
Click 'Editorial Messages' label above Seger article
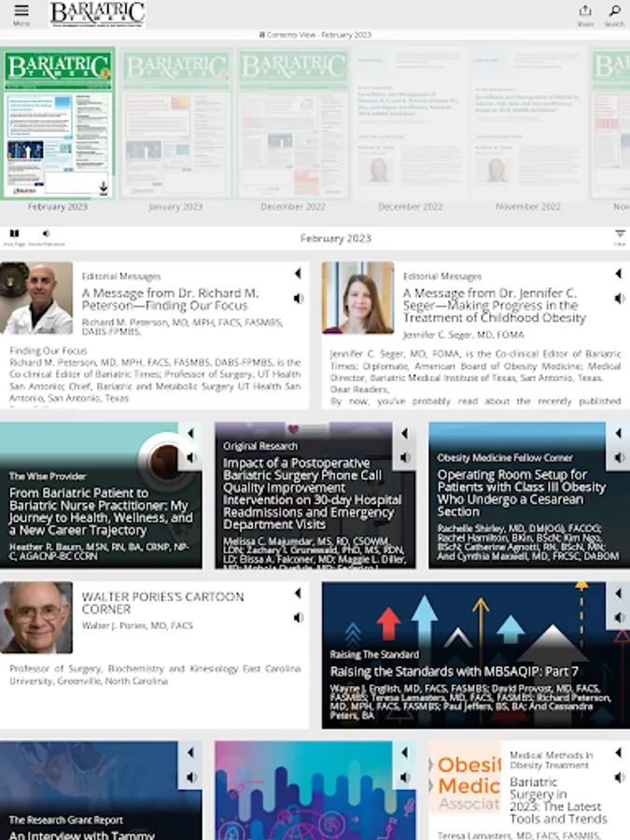[442, 276]
